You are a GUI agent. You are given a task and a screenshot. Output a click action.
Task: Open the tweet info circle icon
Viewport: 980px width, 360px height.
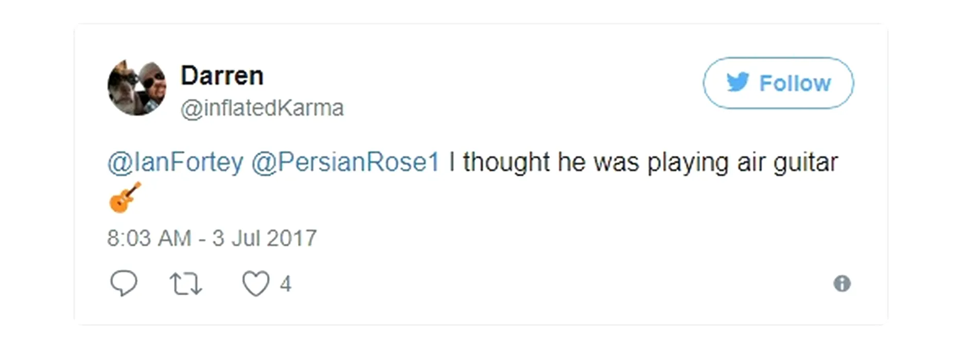pyautogui.click(x=842, y=283)
